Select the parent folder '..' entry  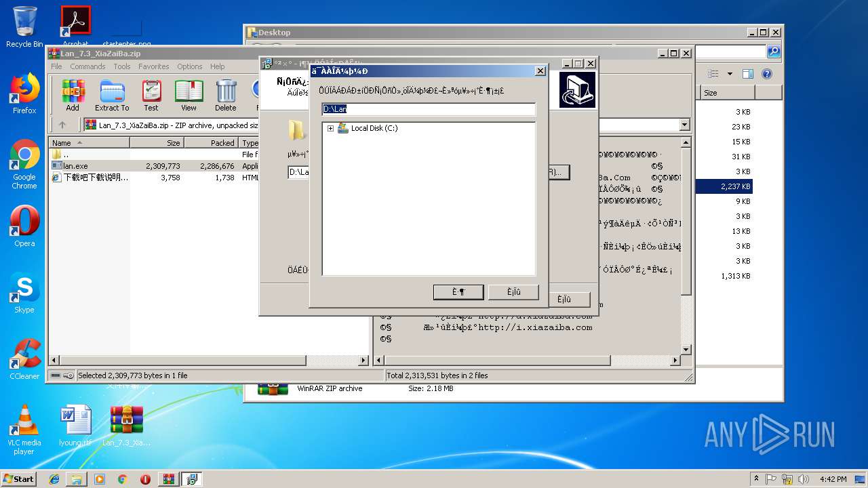(154, 155)
